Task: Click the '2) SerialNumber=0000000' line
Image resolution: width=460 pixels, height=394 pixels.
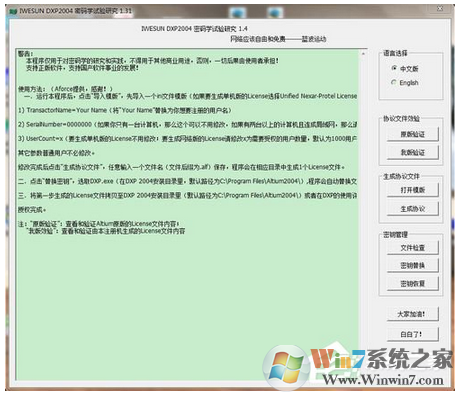Action: click(187, 124)
